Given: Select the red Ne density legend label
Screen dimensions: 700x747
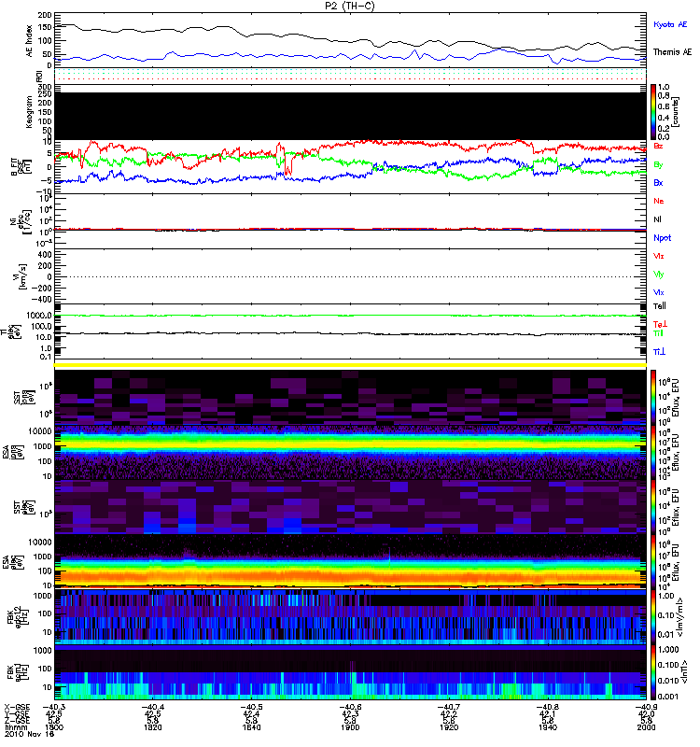Looking at the screenshot, I should click(x=659, y=201).
